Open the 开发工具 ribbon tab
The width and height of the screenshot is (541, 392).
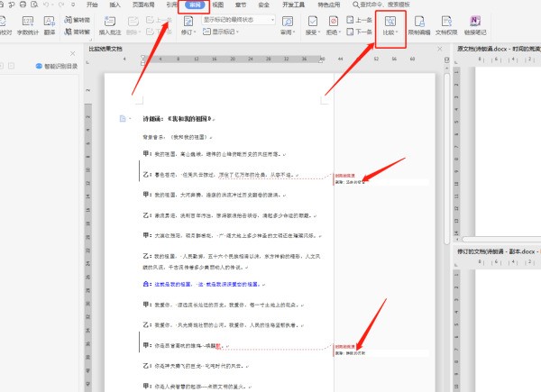(x=294, y=5)
